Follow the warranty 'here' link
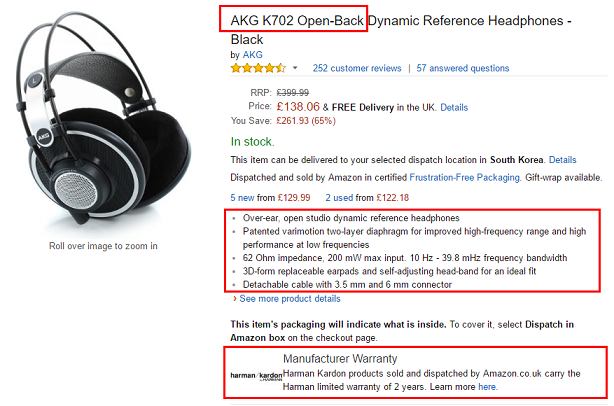Image resolution: width=614 pixels, height=406 pixels. [x=487, y=387]
